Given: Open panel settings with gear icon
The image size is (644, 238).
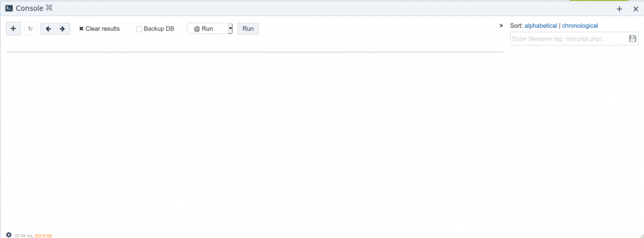Looking at the screenshot, I should [x=8, y=235].
